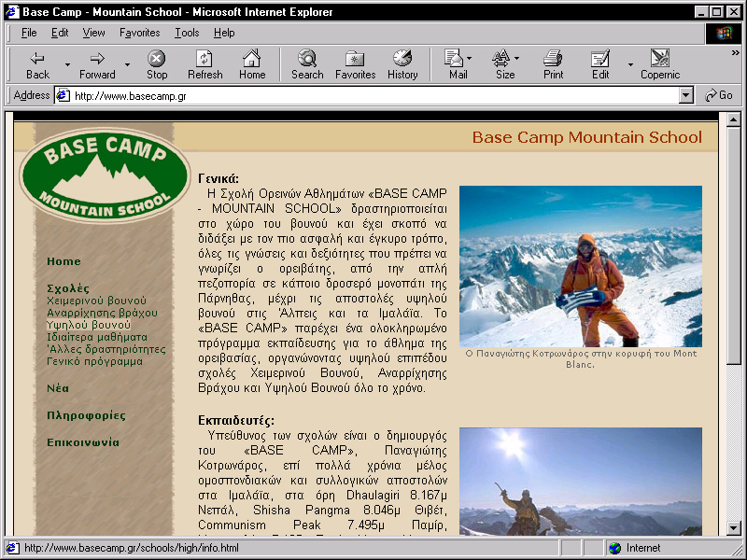Launch the Copernic toolbar button
Screen dimensions: 747x560
(660, 64)
